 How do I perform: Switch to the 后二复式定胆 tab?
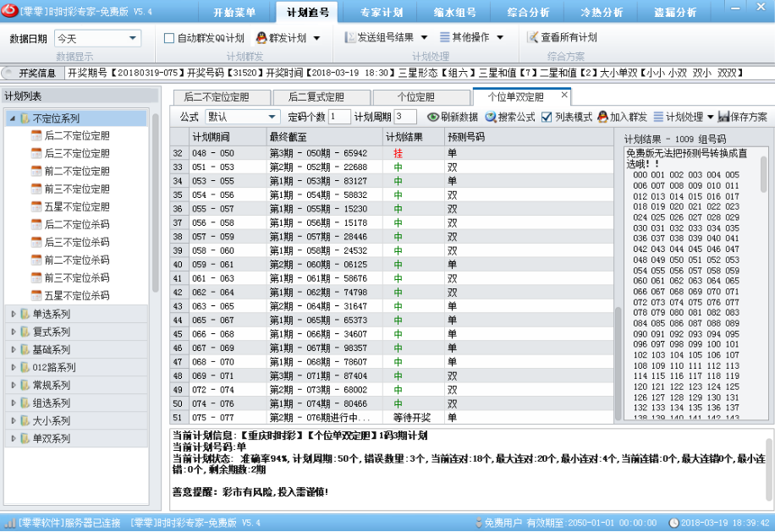tap(316, 97)
